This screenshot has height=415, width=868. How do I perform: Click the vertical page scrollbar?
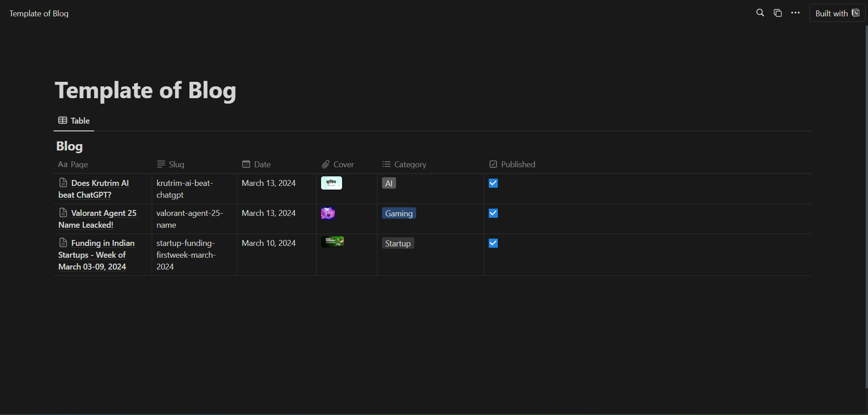(866, 207)
